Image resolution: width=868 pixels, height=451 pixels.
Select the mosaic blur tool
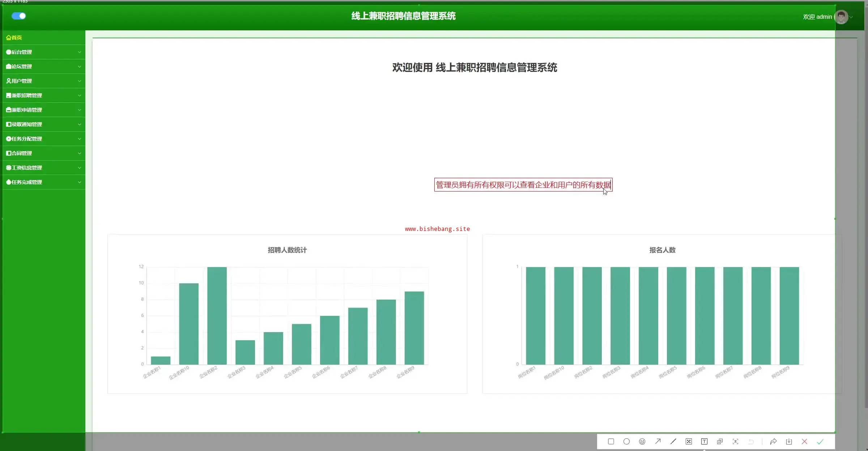[689, 441]
